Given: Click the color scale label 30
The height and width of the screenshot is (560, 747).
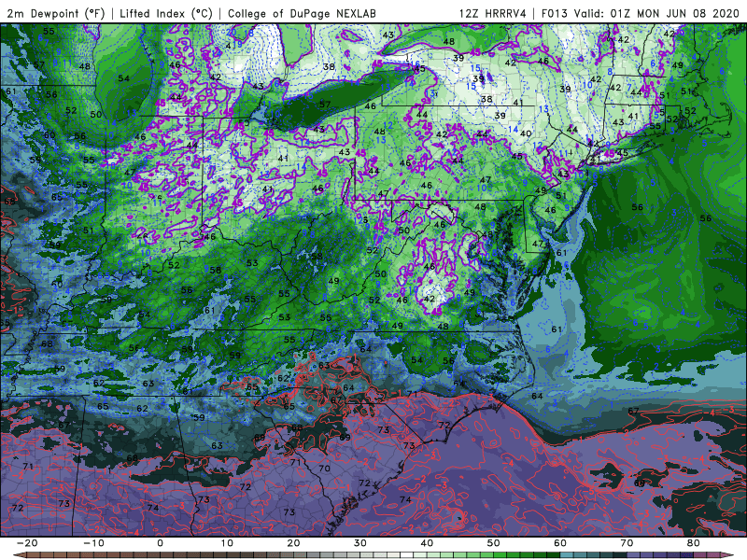Looking at the screenshot, I should pyautogui.click(x=360, y=543).
